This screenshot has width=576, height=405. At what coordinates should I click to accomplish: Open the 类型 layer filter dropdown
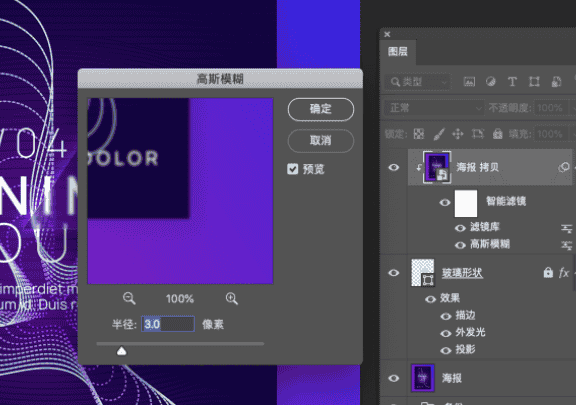pos(418,82)
